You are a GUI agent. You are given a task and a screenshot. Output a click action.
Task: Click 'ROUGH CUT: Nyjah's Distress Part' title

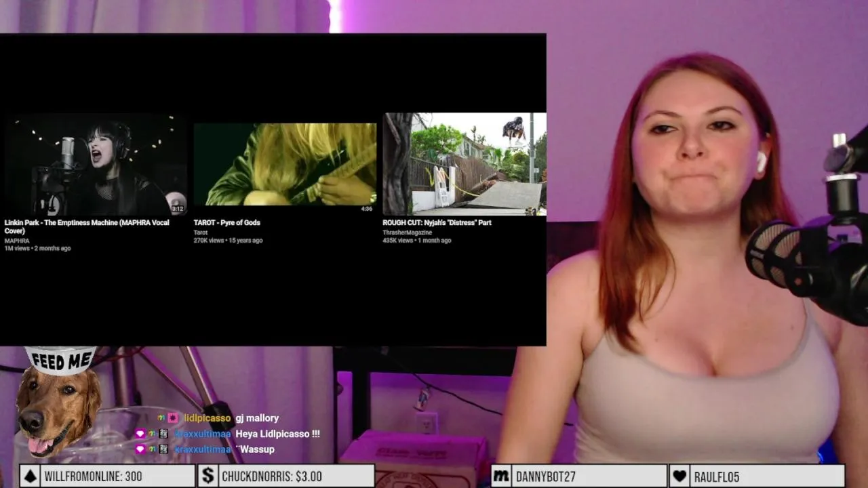tap(437, 222)
